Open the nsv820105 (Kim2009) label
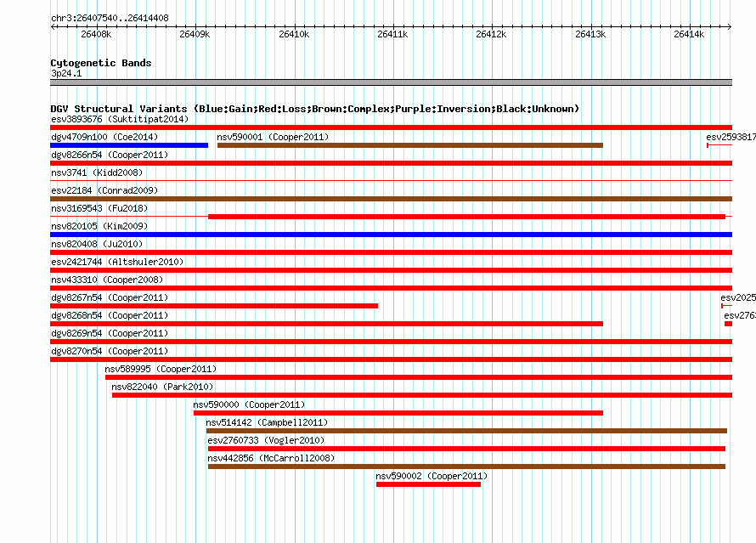 (x=99, y=226)
